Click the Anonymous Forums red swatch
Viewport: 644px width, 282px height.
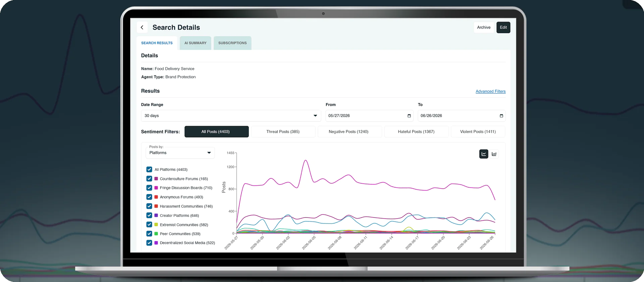156,197
